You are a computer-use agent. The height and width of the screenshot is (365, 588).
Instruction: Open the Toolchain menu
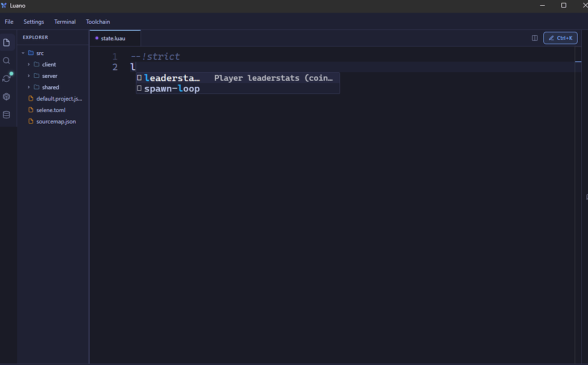[x=98, y=22]
